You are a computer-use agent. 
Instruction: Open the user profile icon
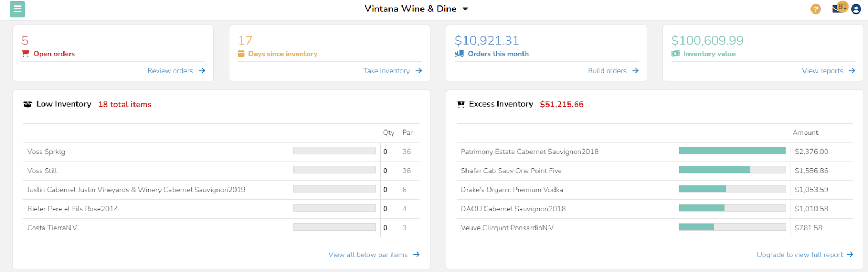click(x=856, y=9)
